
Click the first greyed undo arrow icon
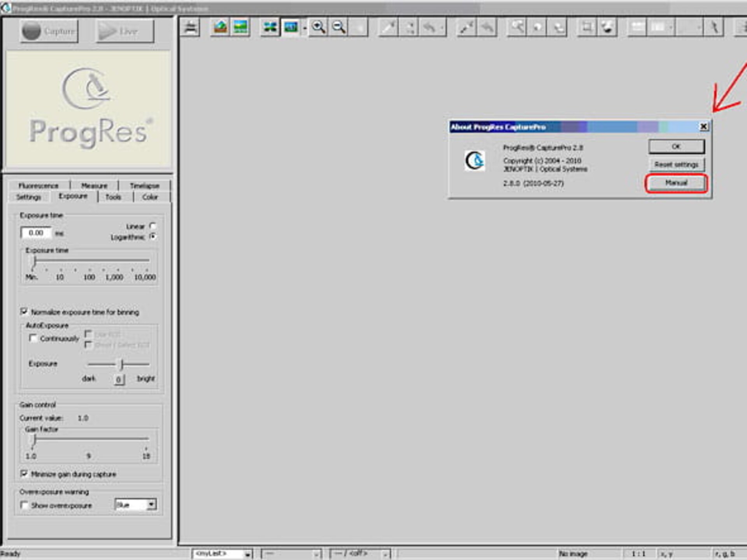click(x=429, y=27)
